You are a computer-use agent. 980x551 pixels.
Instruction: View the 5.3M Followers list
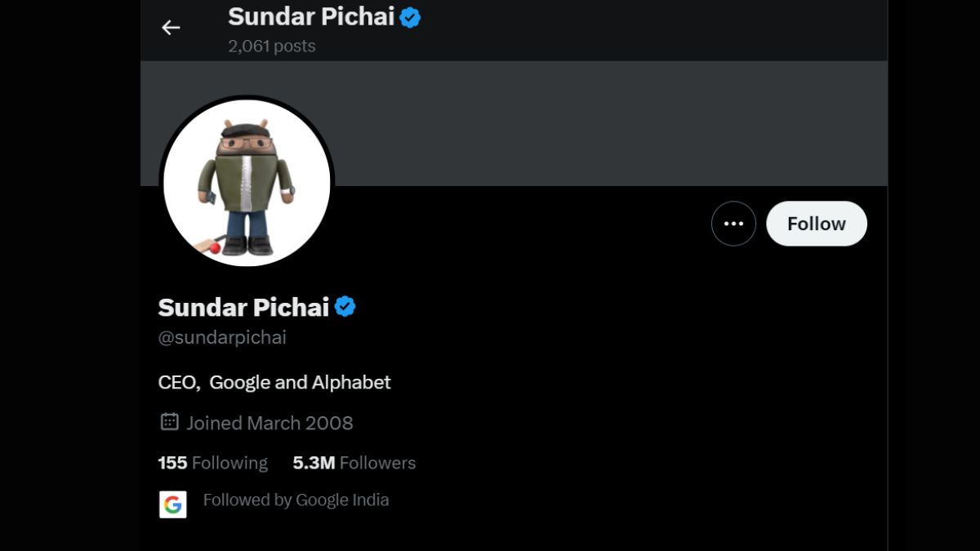coord(354,463)
